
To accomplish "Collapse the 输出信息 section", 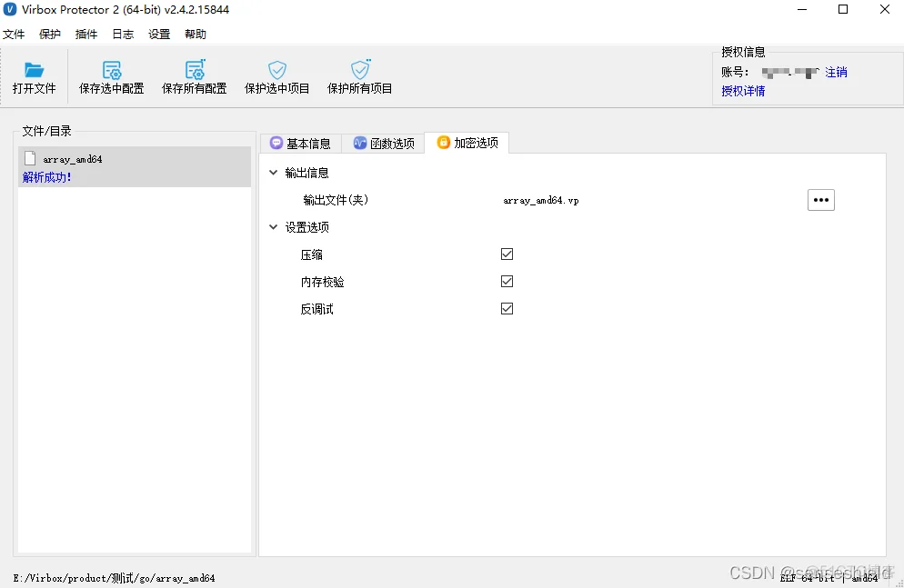I will coord(273,172).
